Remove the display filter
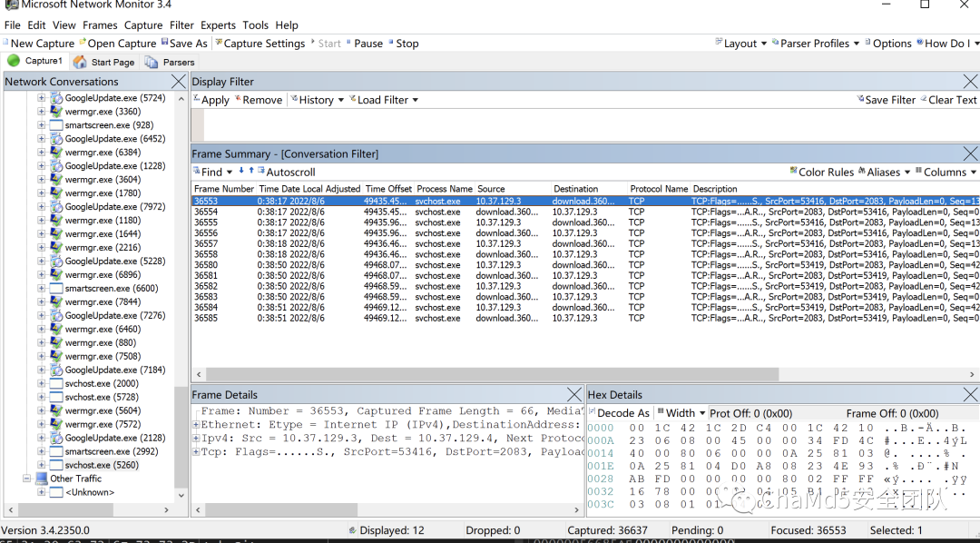Viewport: 980px width, 543px height. [x=259, y=100]
